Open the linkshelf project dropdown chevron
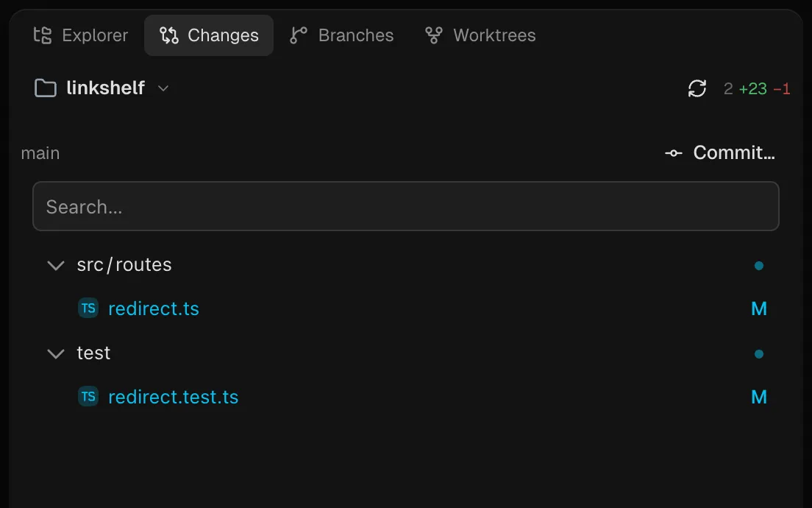This screenshot has width=812, height=508. pyautogui.click(x=163, y=88)
